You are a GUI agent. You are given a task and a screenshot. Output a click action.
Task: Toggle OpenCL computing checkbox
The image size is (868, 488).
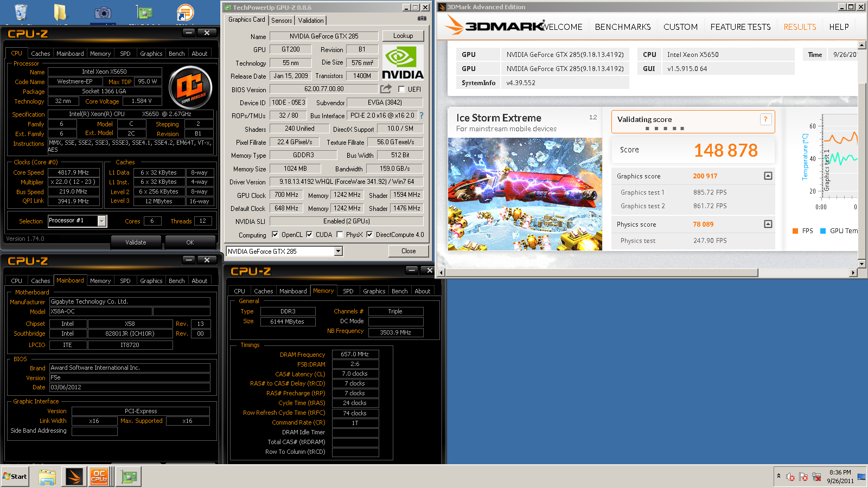point(275,235)
